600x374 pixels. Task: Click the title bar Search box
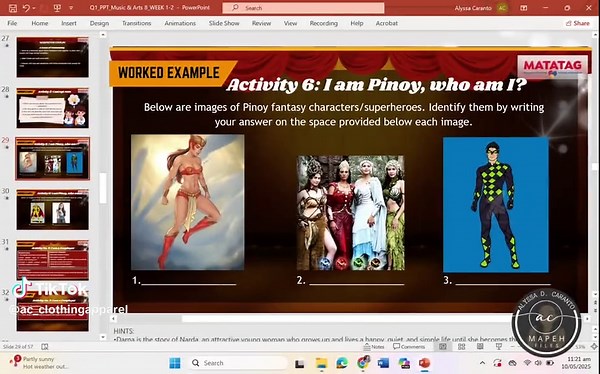[x=303, y=8]
